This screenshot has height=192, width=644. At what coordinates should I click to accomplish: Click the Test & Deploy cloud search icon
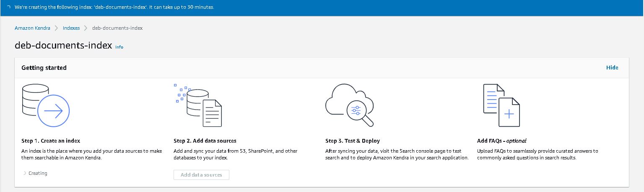tap(349, 105)
